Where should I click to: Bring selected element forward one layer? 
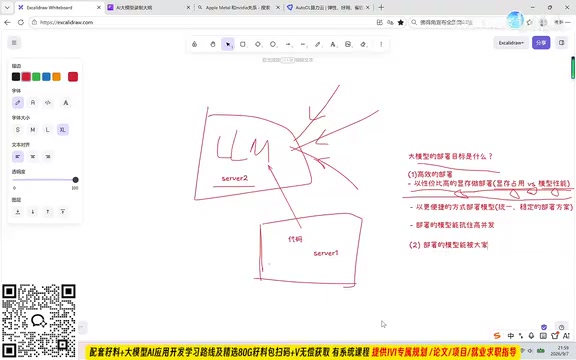click(48, 212)
